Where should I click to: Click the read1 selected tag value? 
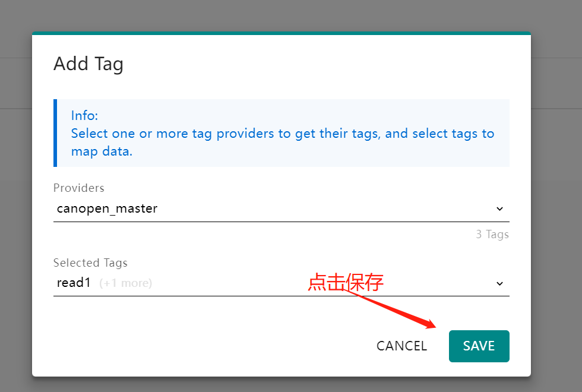coord(74,283)
